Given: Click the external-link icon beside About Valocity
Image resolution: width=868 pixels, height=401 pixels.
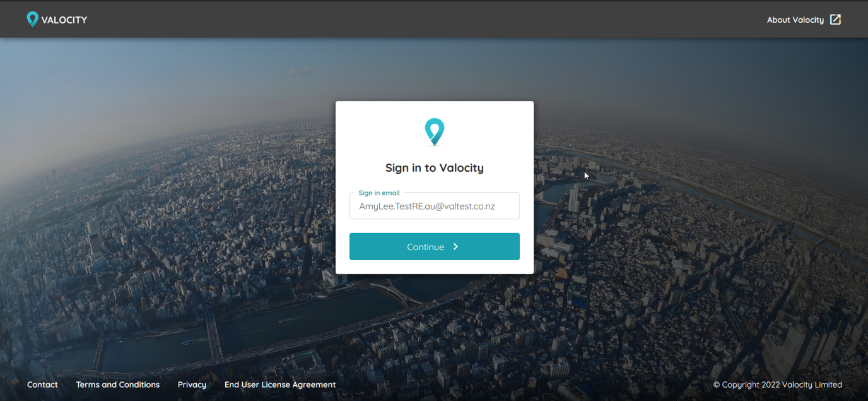Looking at the screenshot, I should (835, 20).
